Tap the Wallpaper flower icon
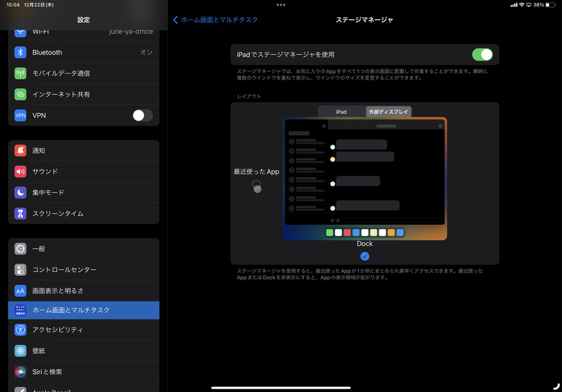Image resolution: width=562 pixels, height=392 pixels. pos(20,351)
